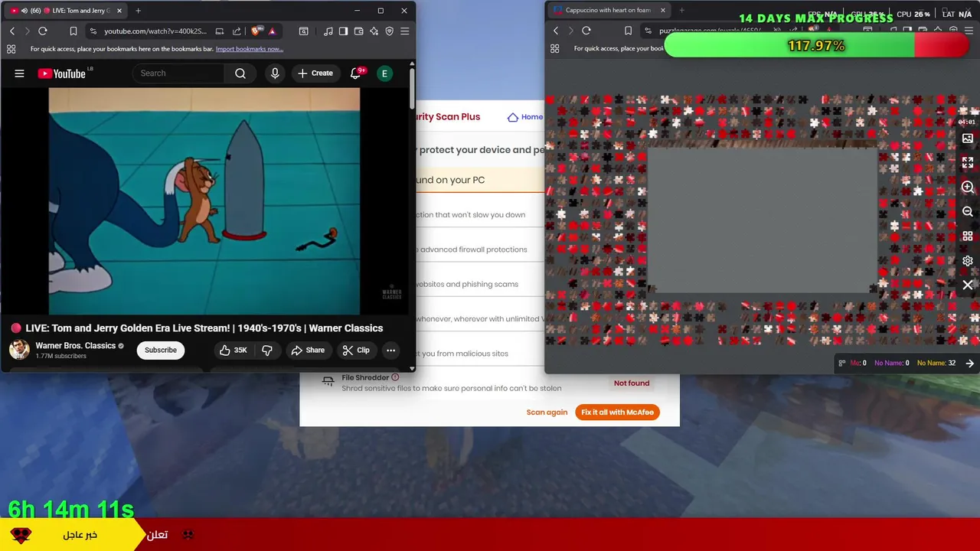Subscribe to Warner Bros. Classics
This screenshot has height=551, width=980.
[x=161, y=350]
